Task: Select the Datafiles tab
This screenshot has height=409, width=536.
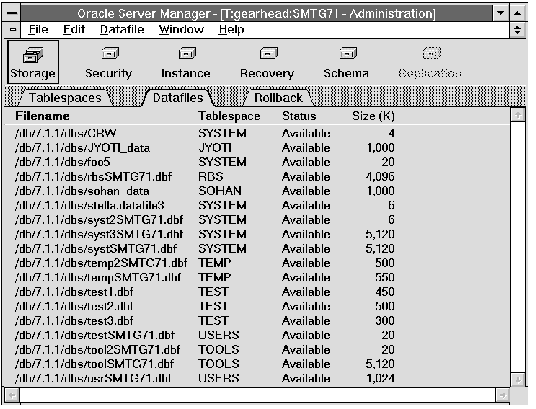Action: [x=178, y=98]
